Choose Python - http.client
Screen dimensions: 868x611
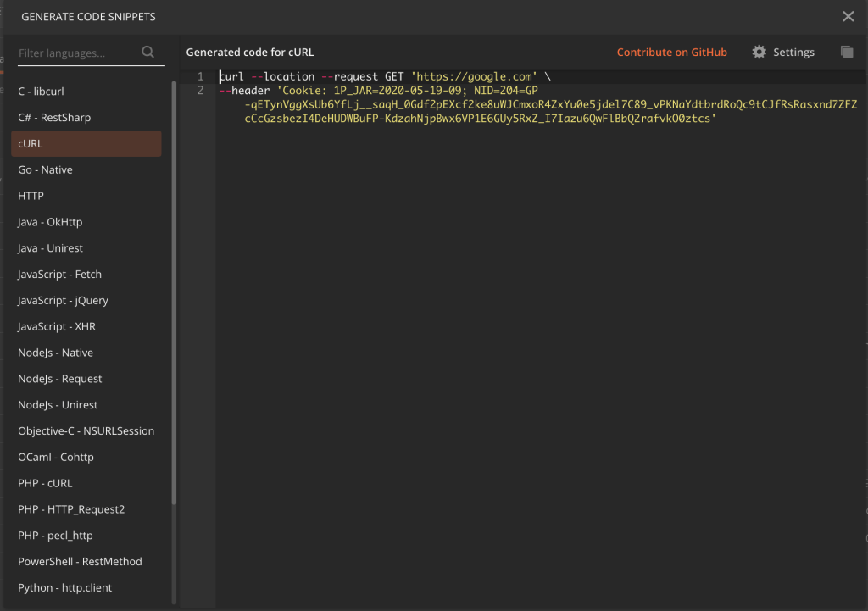pyautogui.click(x=65, y=588)
